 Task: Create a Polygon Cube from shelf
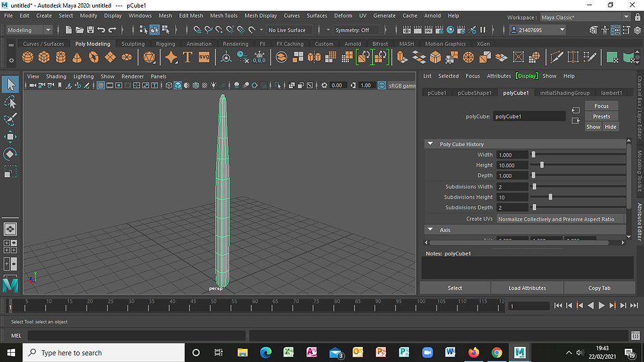pyautogui.click(x=44, y=57)
